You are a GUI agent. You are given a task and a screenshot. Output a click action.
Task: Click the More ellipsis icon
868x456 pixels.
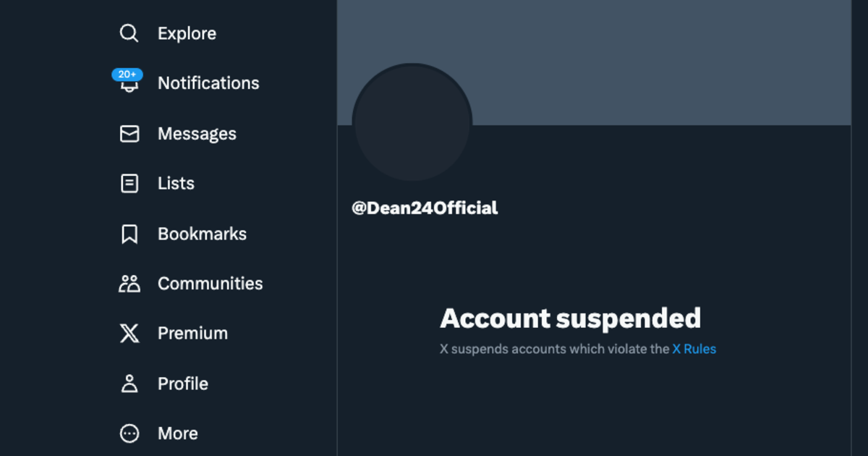tap(129, 433)
